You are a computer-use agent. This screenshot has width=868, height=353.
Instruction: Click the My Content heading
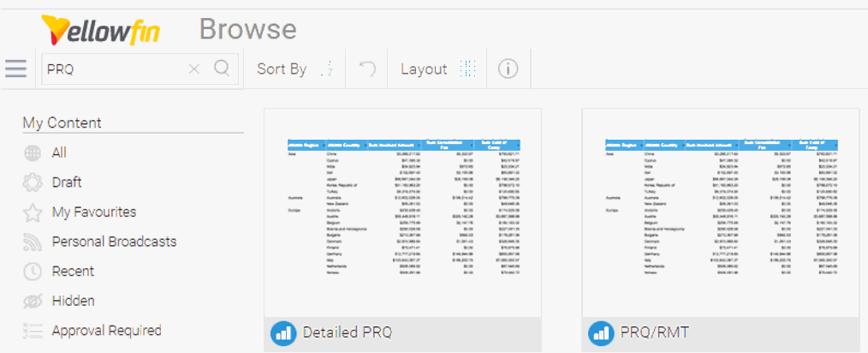tap(62, 123)
